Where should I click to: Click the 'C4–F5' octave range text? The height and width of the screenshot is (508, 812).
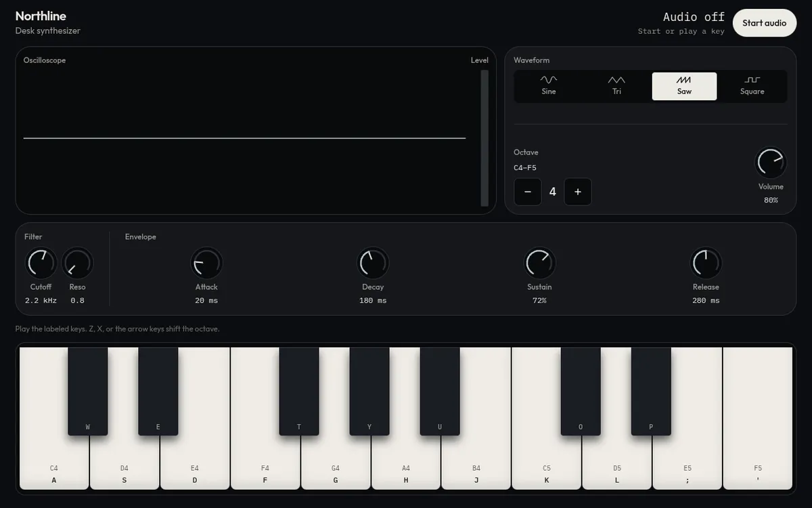pos(525,167)
